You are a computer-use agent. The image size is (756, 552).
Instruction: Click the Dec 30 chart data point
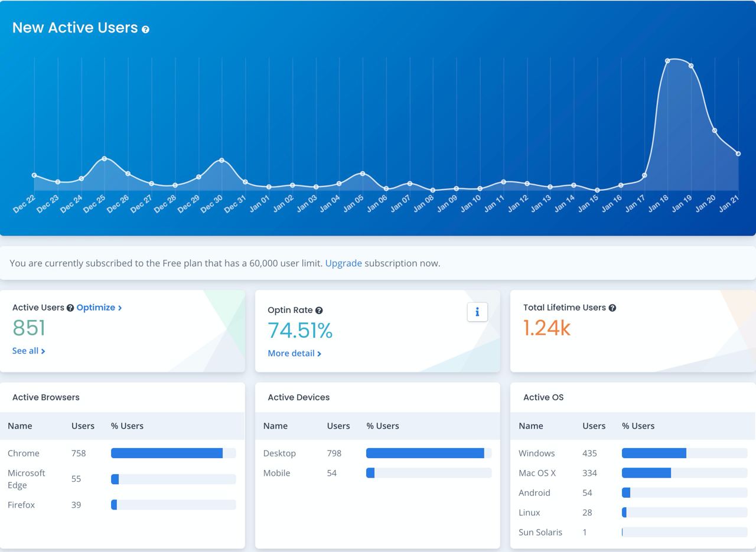coord(221,160)
